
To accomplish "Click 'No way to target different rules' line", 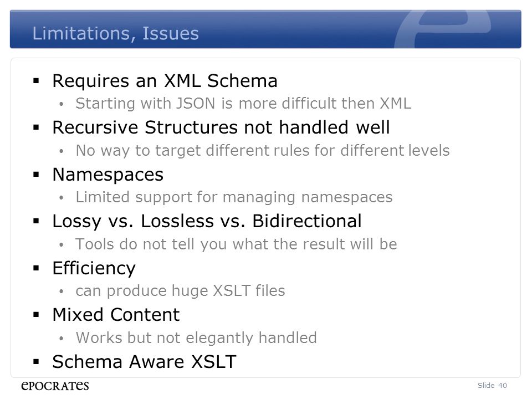I will pos(263,150).
